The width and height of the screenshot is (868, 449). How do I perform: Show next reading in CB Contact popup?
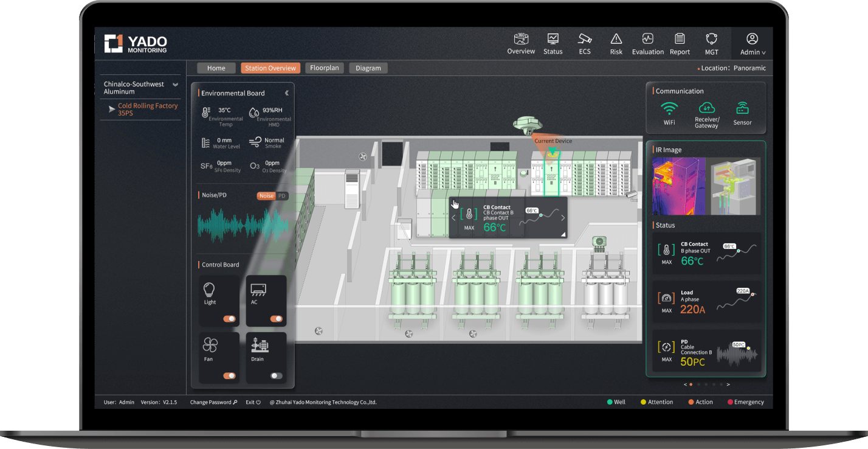[563, 218]
